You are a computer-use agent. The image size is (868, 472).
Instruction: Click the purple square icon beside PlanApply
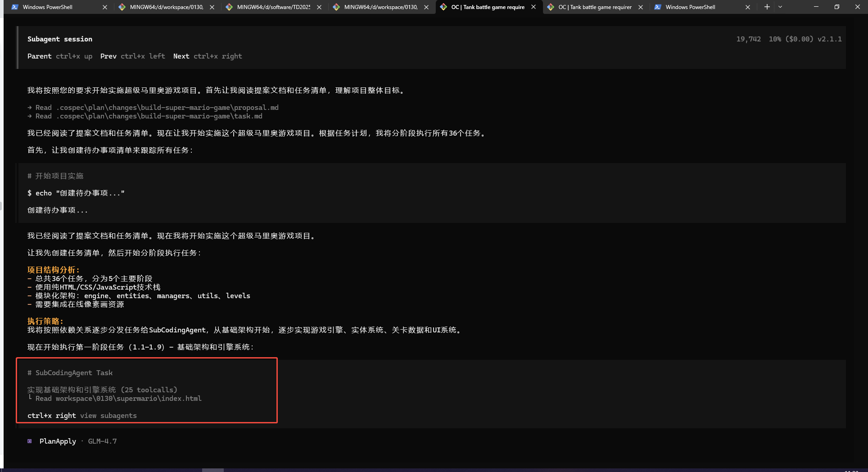(30, 441)
